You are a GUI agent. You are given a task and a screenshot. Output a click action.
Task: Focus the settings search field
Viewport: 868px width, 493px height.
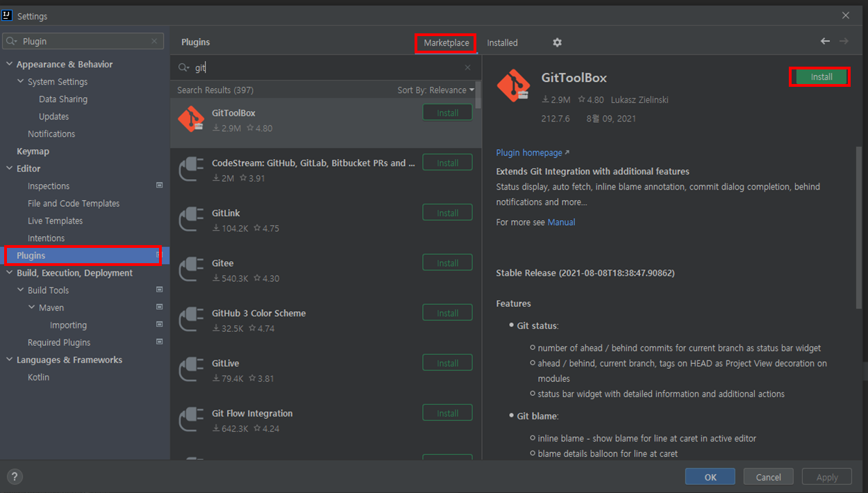(83, 42)
